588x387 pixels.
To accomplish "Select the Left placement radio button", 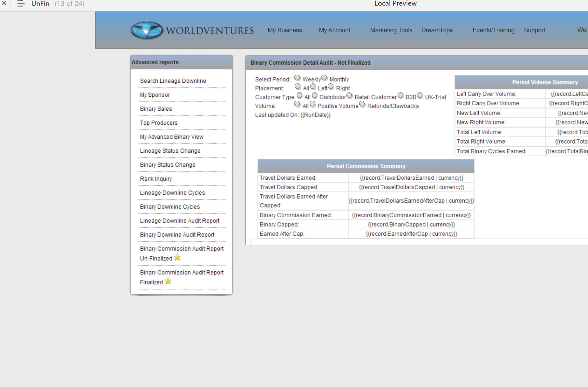I will coord(313,87).
